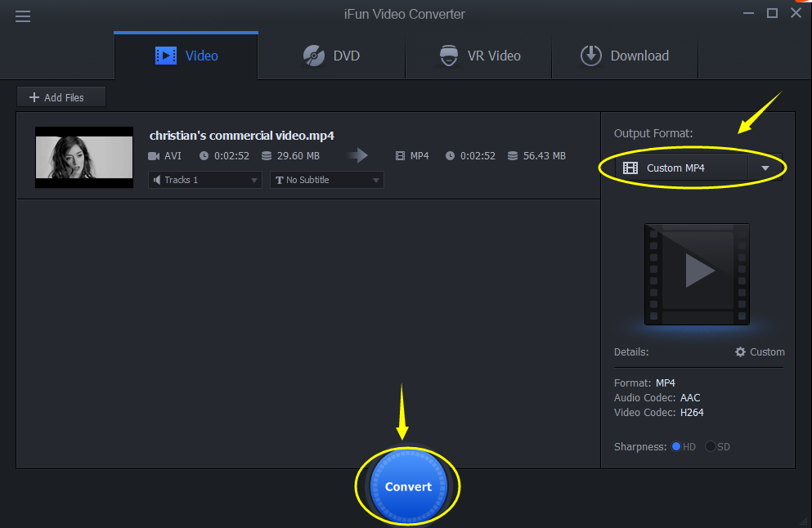Minimize the iFun Video Converter window
Screen dimensions: 812x528
coord(748,13)
